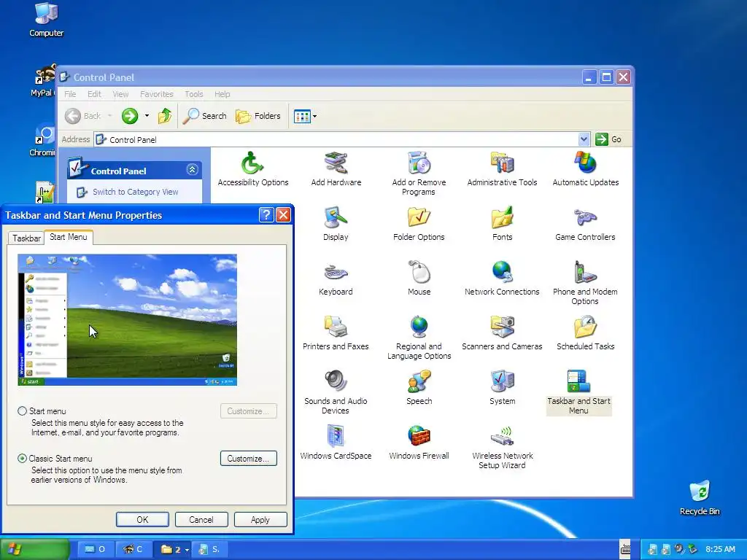The width and height of the screenshot is (747, 560).
Task: Select the Start Menu tab
Action: click(x=68, y=237)
